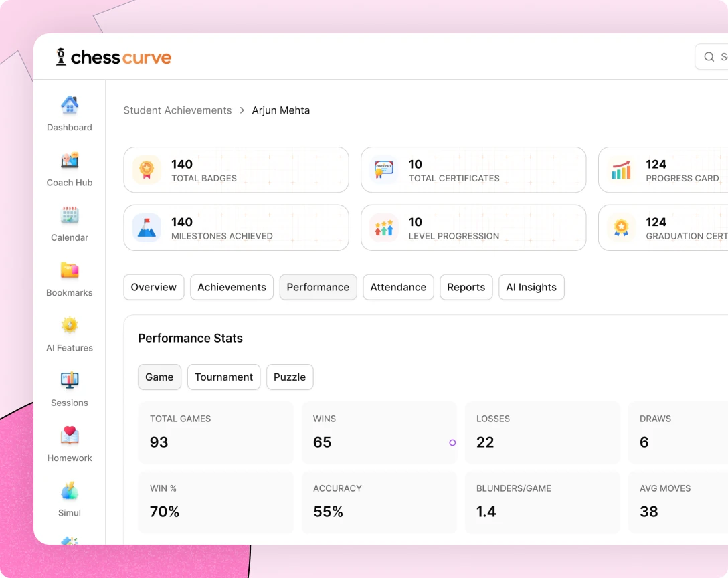Open the 10 Total Certificates card

(474, 170)
